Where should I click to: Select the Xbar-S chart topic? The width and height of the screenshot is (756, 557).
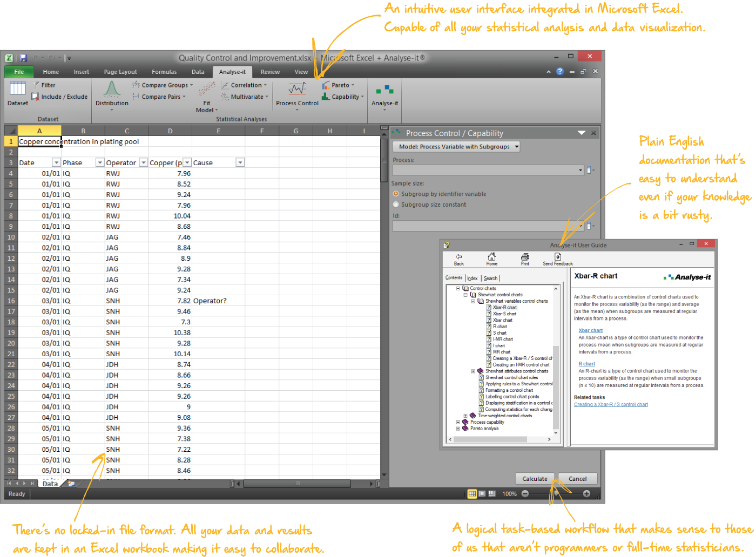pyautogui.click(x=504, y=314)
